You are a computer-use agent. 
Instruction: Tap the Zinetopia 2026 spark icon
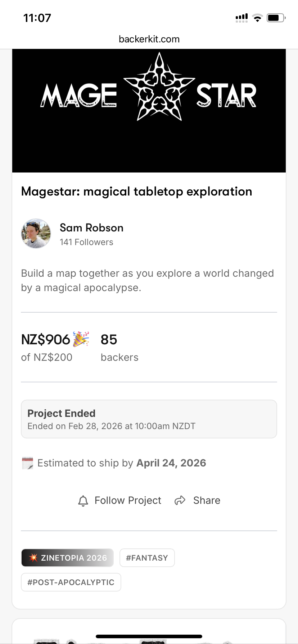click(x=33, y=558)
